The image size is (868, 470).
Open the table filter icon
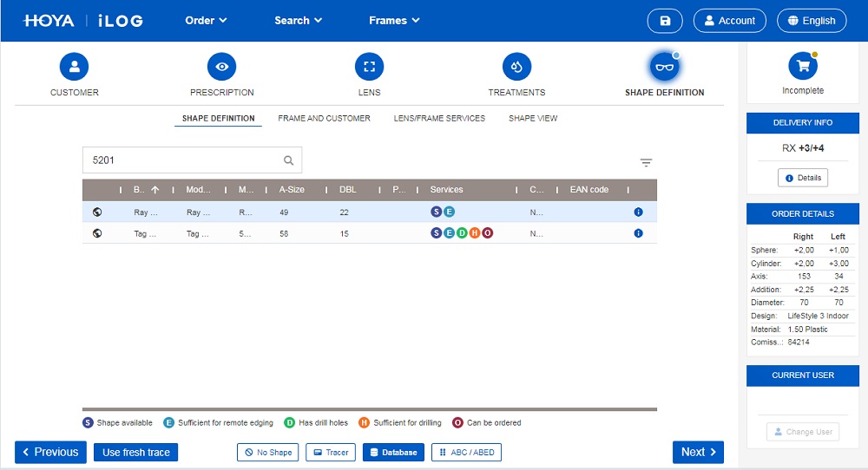click(x=646, y=162)
